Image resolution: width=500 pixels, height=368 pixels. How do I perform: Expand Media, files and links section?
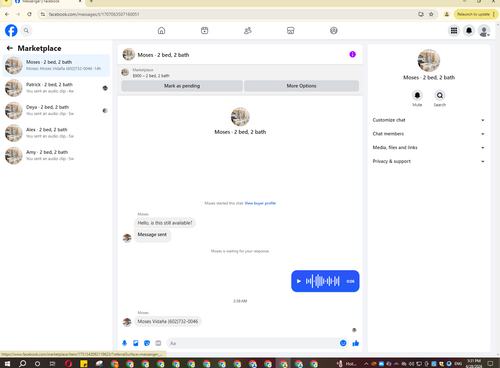click(x=428, y=147)
